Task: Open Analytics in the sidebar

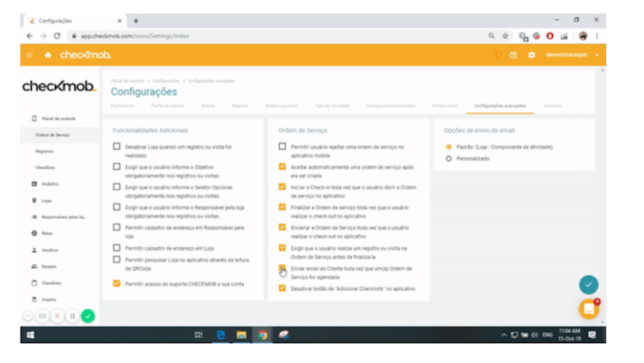Action: [x=50, y=184]
